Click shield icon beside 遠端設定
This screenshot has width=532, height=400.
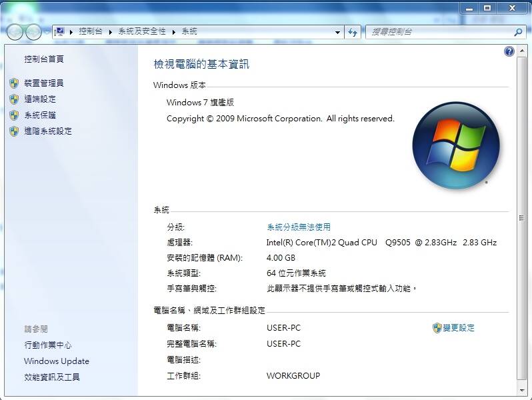[14, 99]
